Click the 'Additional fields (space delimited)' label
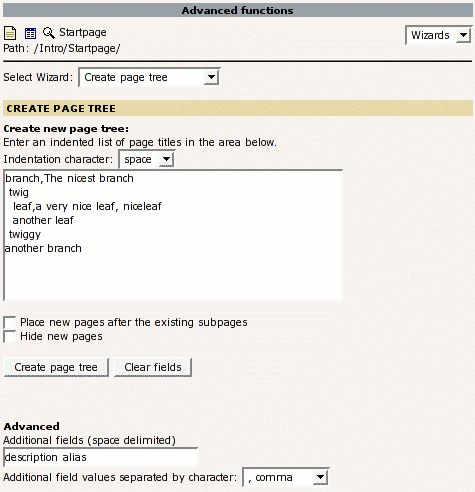Viewport: 475px width, 492px height. click(89, 440)
